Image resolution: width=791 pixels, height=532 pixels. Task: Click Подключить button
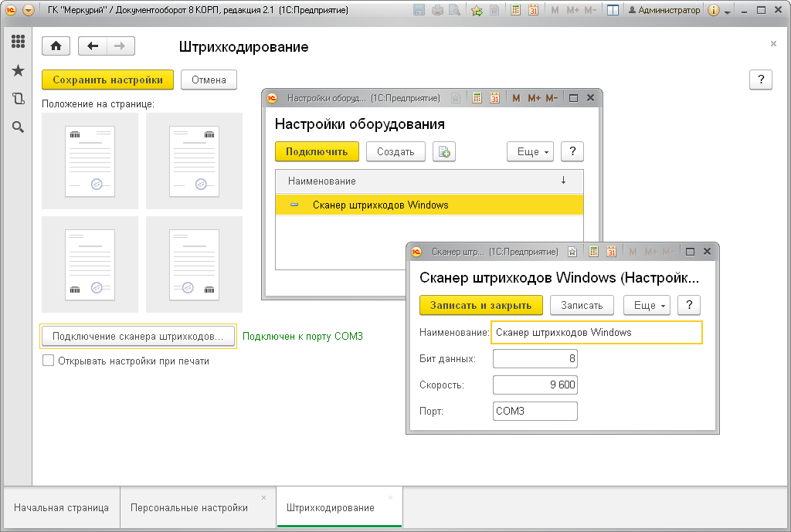(x=317, y=152)
